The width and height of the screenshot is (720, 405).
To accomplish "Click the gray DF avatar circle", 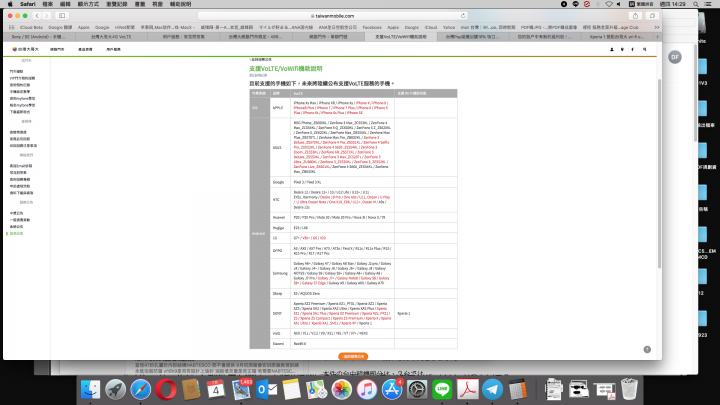I will [675, 57].
